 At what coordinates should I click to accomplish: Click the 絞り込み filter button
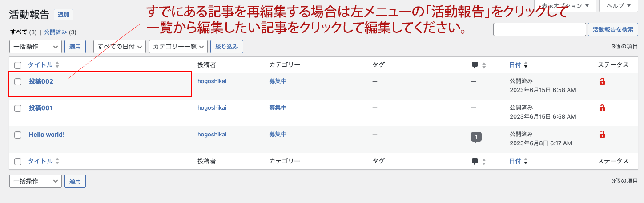227,47
